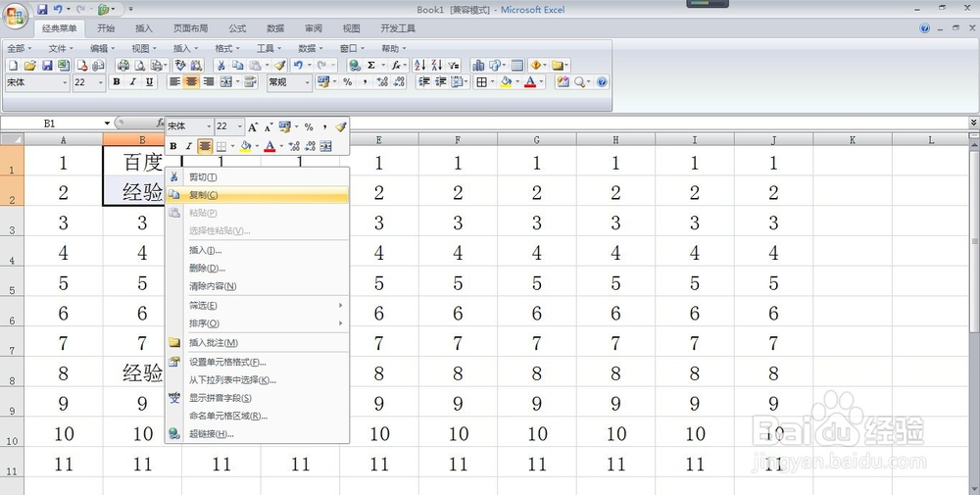Click the globe hyperlink icon in classic toolbar
The height and width of the screenshot is (495, 980).
tap(355, 65)
